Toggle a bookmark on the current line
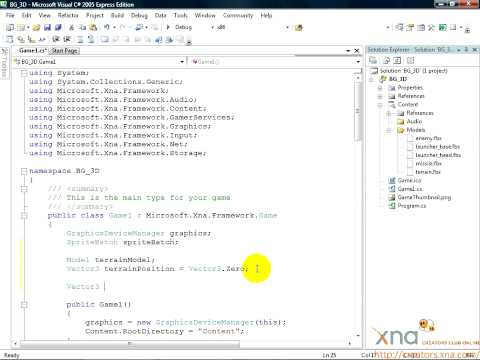Image resolution: width=480 pixels, height=360 pixels. coord(104,40)
